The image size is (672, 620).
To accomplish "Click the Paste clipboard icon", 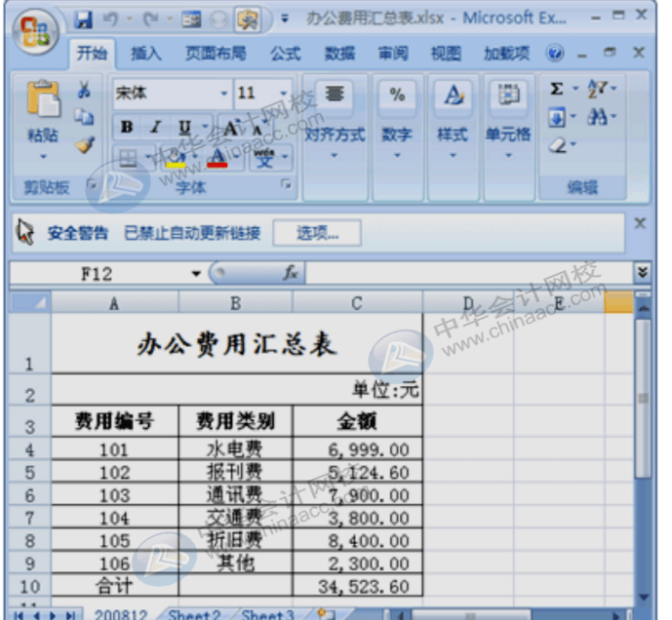I will pyautogui.click(x=43, y=99).
